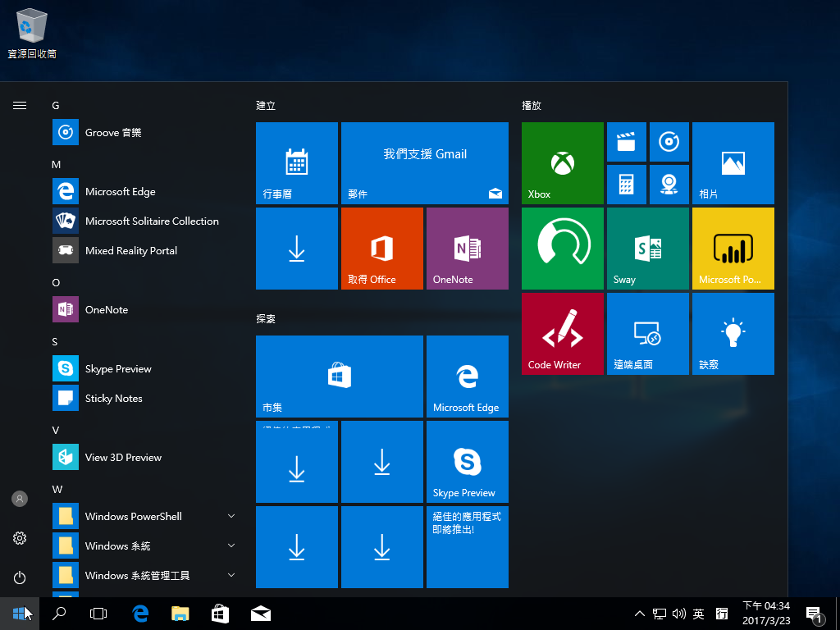The height and width of the screenshot is (630, 840).
Task: Select Sticky Notes from app list
Action: (x=113, y=399)
